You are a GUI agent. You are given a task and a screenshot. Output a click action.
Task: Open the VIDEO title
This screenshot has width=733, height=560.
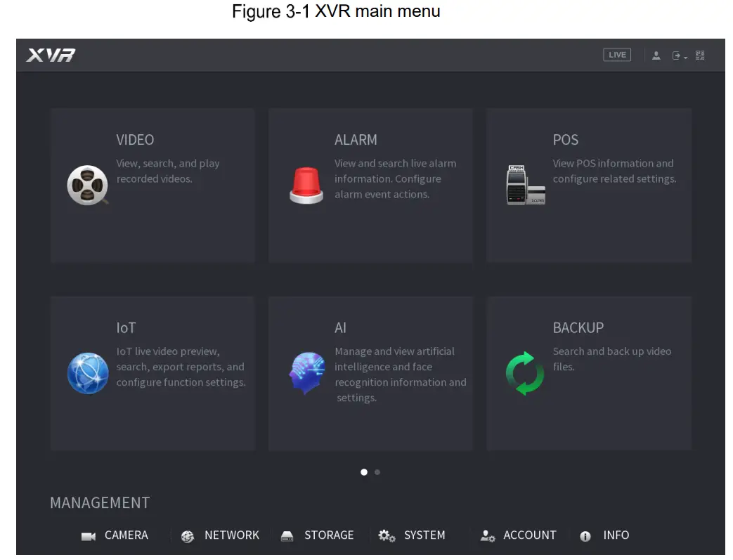click(x=135, y=140)
